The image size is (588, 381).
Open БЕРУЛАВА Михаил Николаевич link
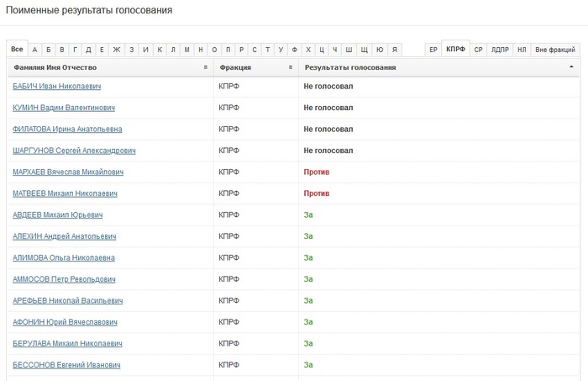pyautogui.click(x=67, y=343)
